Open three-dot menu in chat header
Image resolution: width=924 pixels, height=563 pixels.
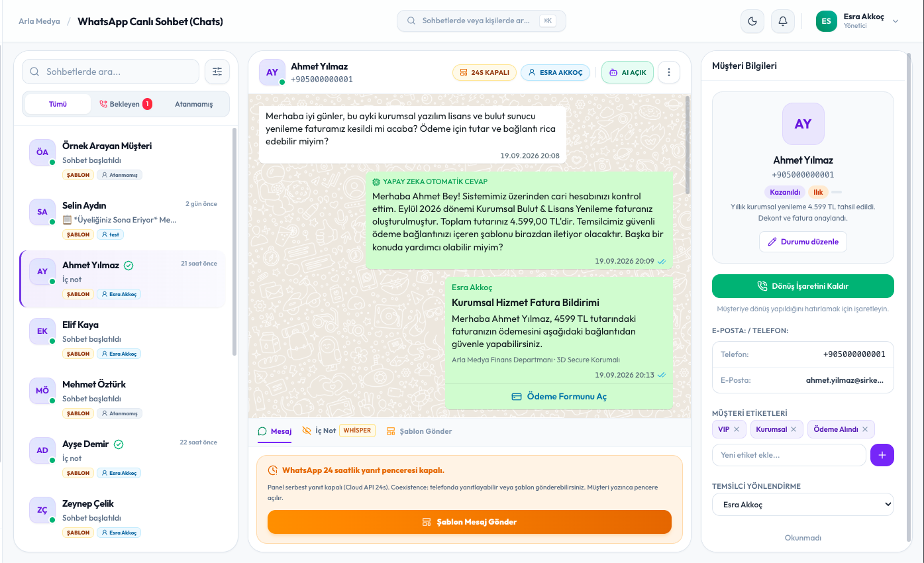coord(669,72)
